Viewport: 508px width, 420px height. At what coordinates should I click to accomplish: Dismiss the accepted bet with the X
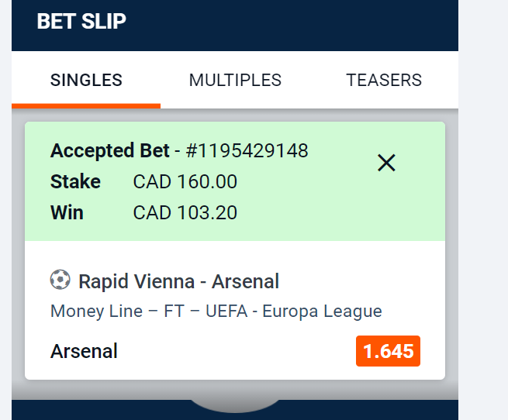point(386,163)
